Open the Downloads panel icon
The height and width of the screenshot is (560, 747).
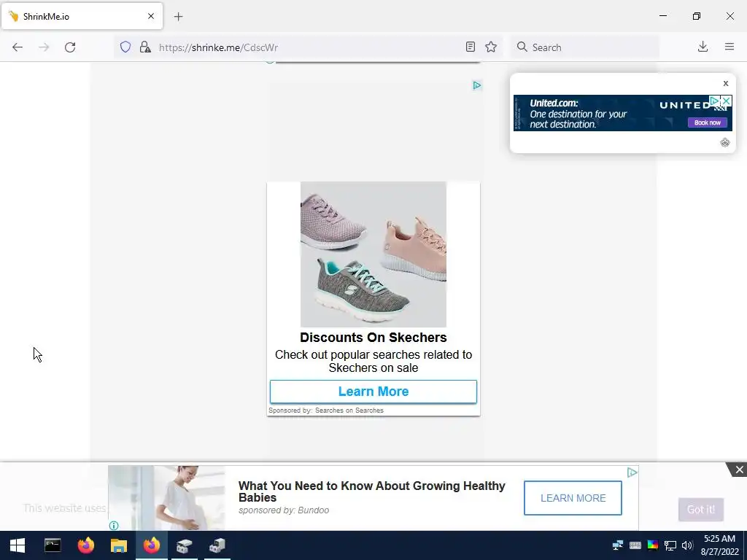coord(703,47)
